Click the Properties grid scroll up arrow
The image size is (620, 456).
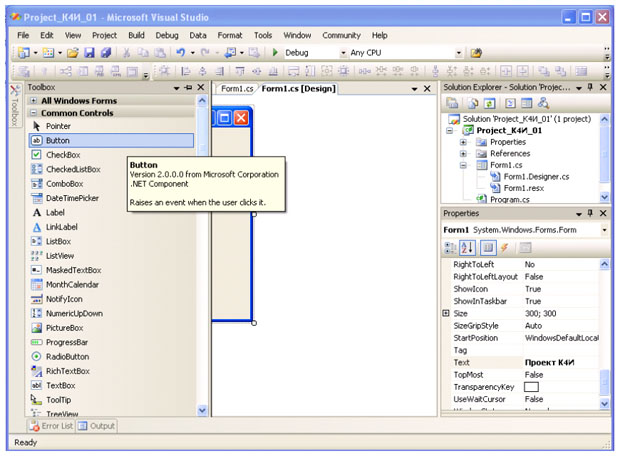point(605,264)
